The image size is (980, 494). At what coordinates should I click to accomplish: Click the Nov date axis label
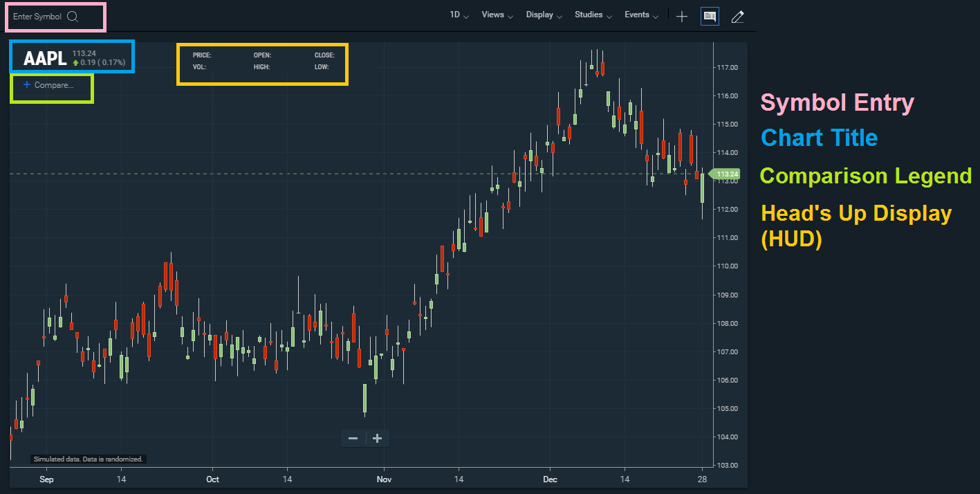[385, 479]
